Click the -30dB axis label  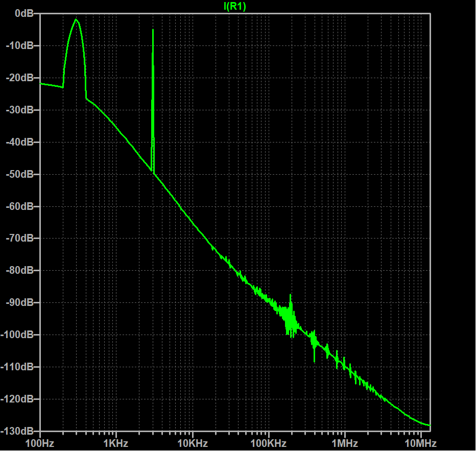point(20,110)
